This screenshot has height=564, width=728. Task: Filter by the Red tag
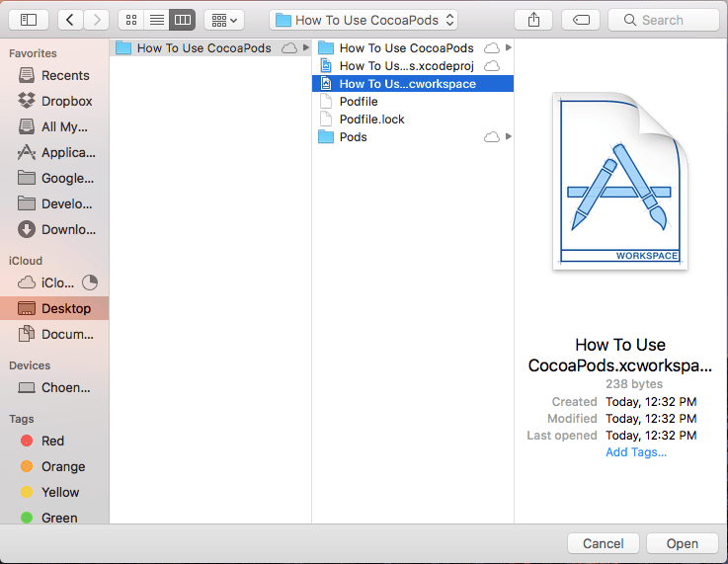pyautogui.click(x=54, y=441)
